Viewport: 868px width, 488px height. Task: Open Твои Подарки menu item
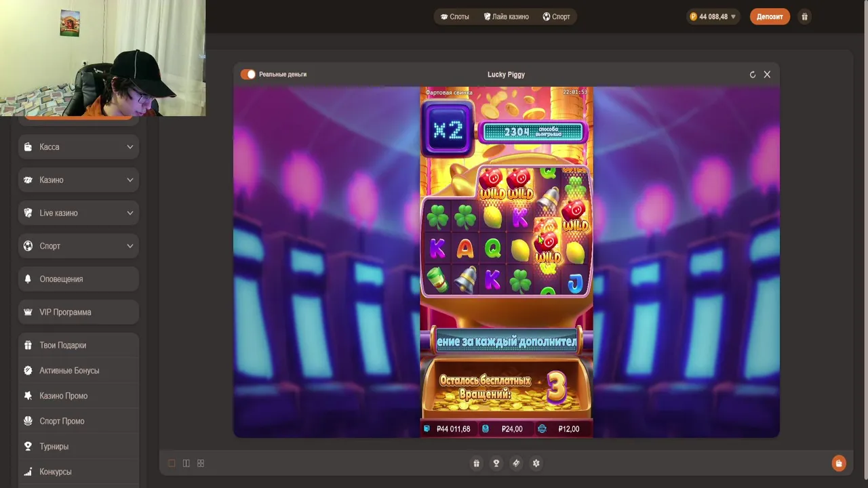click(x=79, y=345)
